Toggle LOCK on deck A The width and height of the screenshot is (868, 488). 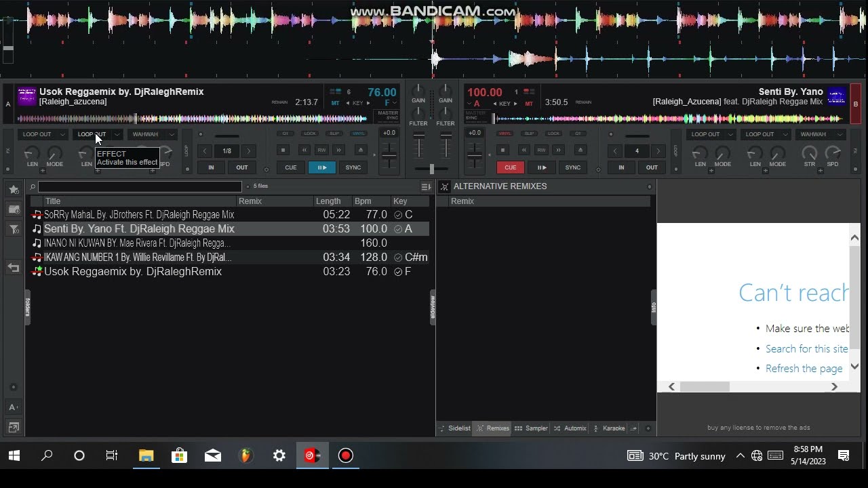pyautogui.click(x=310, y=134)
